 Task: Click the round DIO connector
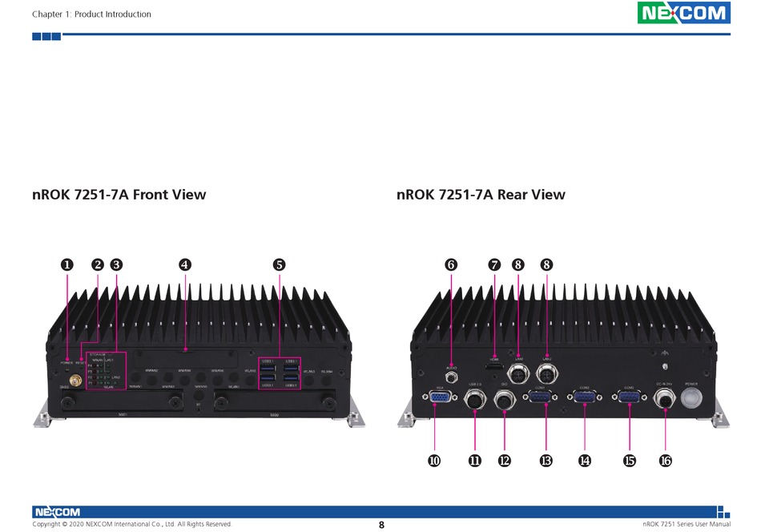pyautogui.click(x=504, y=400)
